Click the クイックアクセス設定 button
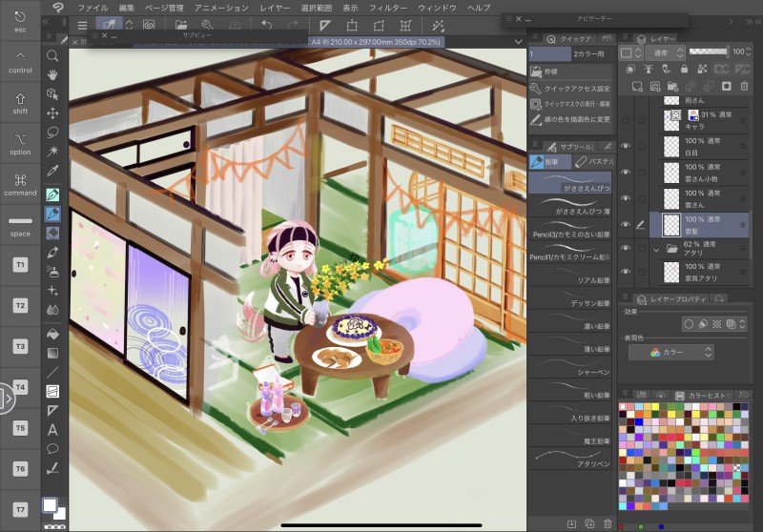The width and height of the screenshot is (763, 532). click(x=570, y=89)
